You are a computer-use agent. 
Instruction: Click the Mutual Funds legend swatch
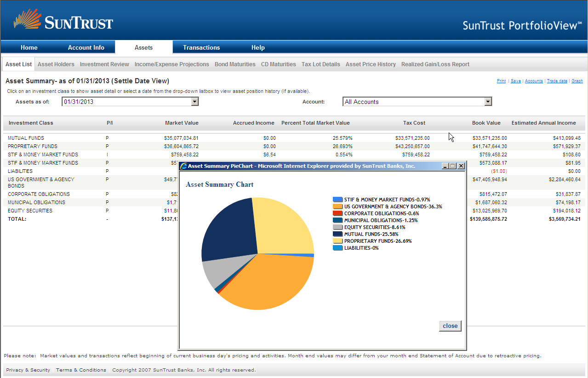tap(338, 234)
